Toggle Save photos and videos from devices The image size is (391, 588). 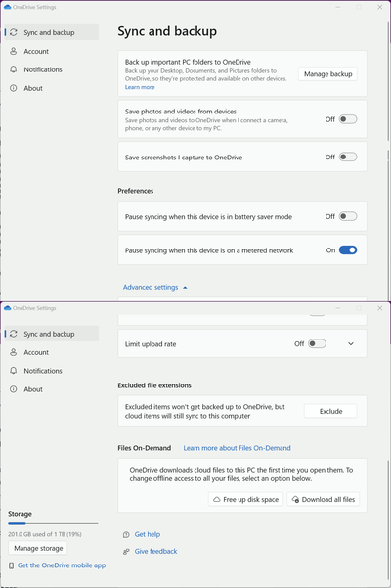click(x=348, y=119)
